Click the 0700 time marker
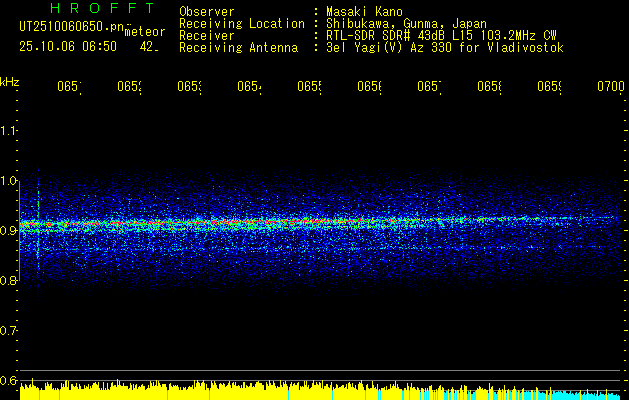 [x=611, y=86]
